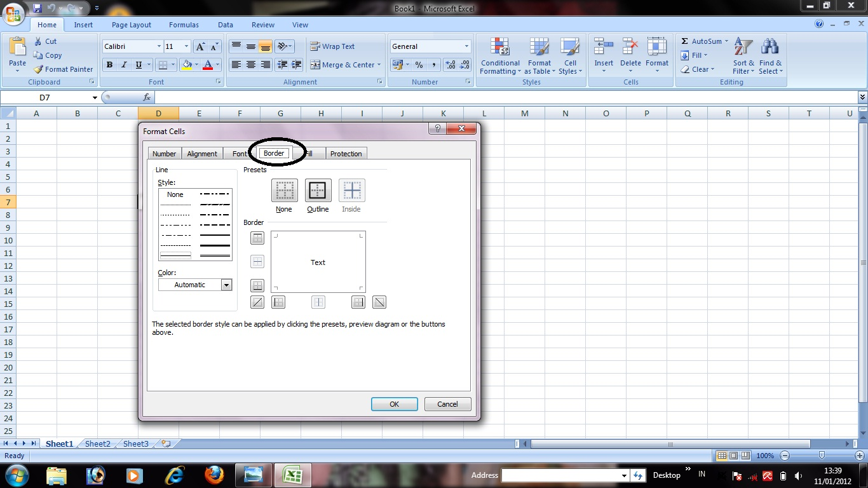
Task: Switch to the Alignment tab in Format Cells
Action: coord(201,153)
